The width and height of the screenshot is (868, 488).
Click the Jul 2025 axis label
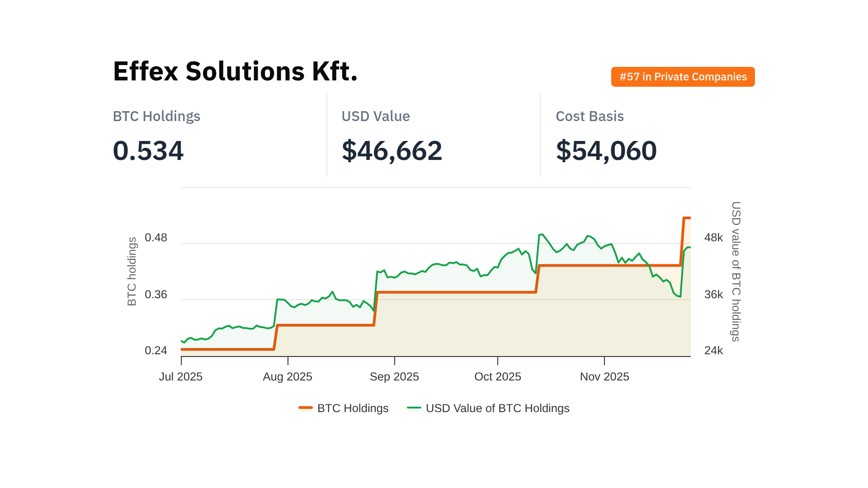(x=180, y=376)
